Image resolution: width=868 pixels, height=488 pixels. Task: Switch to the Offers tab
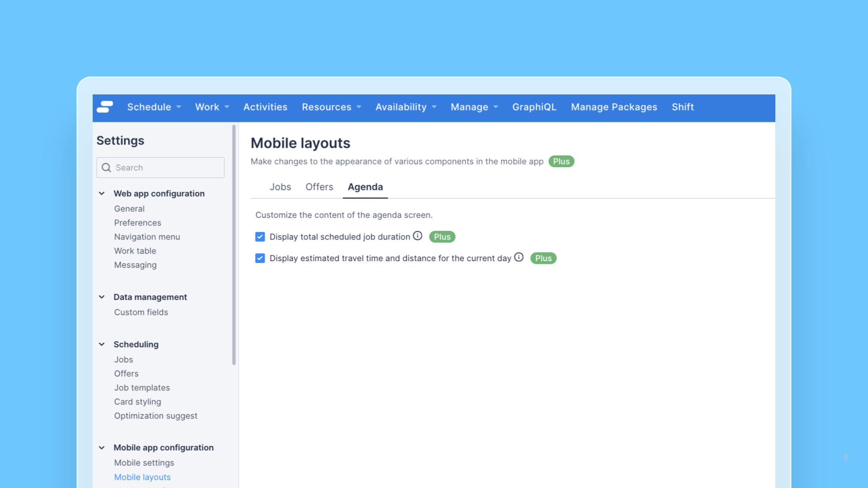[x=319, y=187]
